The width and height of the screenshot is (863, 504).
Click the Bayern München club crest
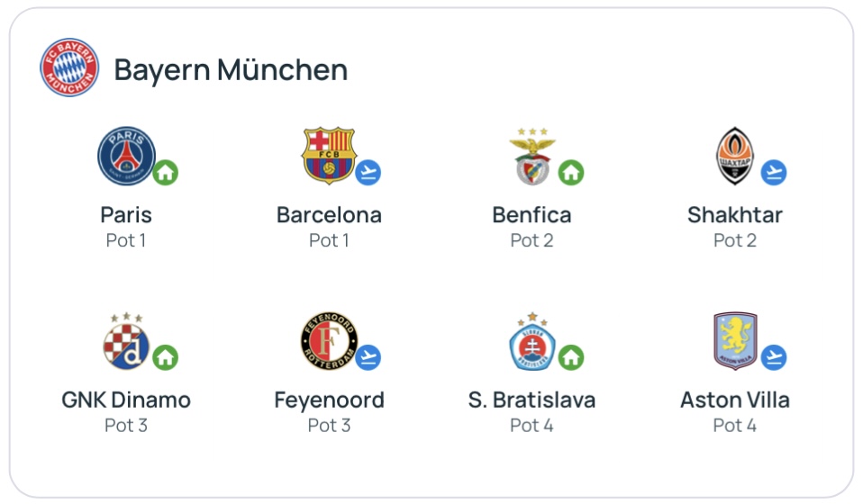point(69,67)
